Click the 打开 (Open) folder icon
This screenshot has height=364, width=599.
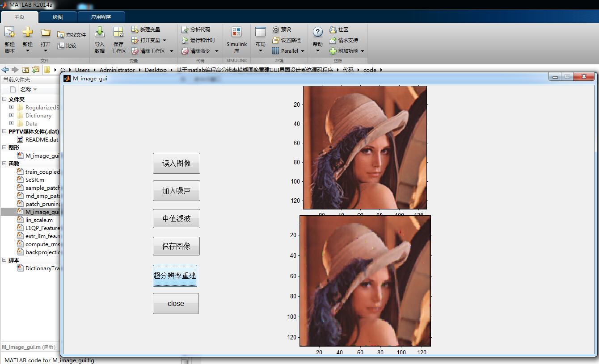coord(45,33)
